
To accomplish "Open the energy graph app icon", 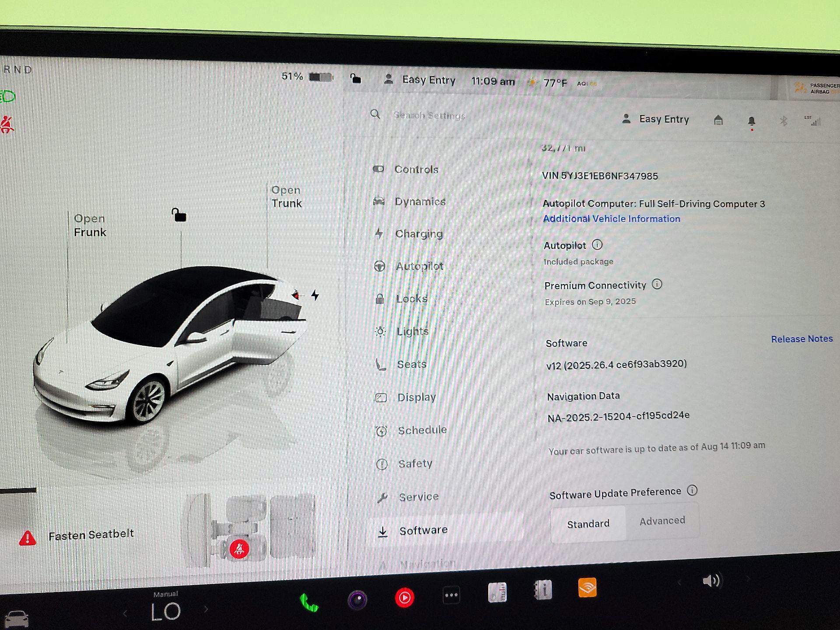I will click(497, 592).
